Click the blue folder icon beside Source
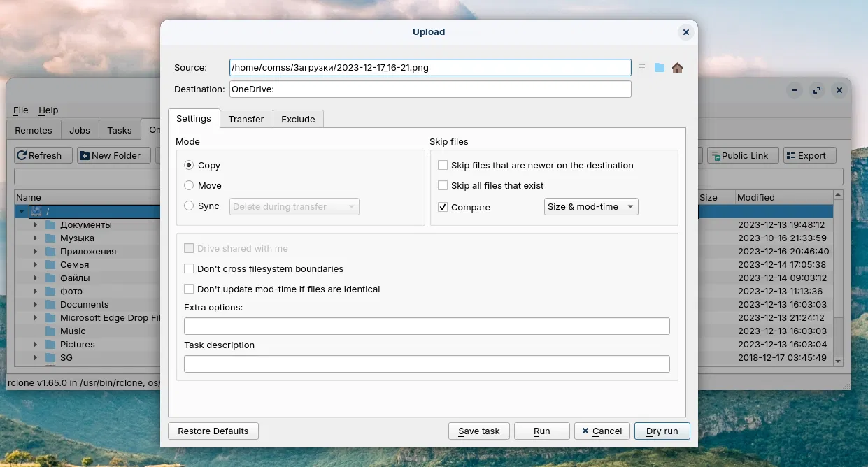 click(x=660, y=68)
